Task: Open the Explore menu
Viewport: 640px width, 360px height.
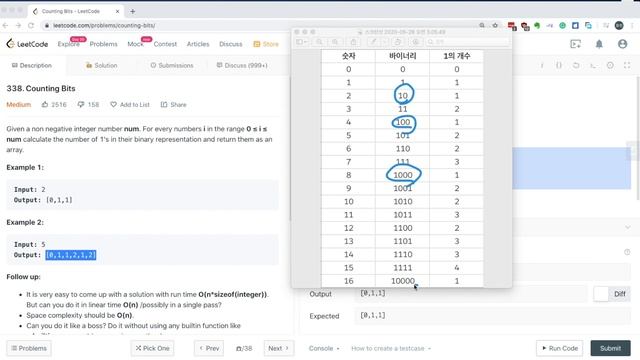Action: pyautogui.click(x=69, y=44)
